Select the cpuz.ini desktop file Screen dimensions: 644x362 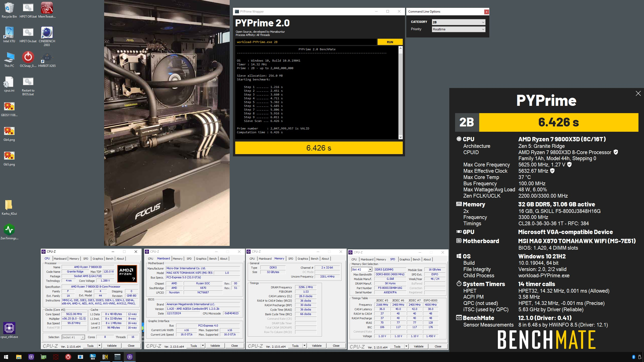tap(9, 84)
